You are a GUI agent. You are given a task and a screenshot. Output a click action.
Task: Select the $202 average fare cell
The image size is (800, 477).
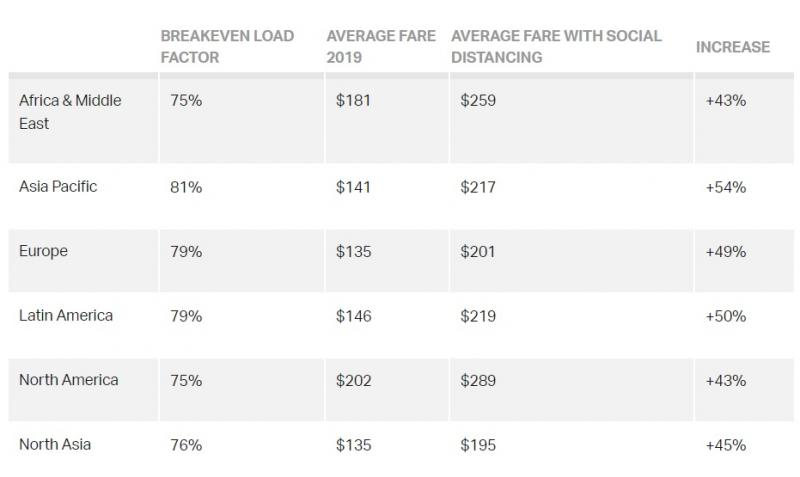pos(354,381)
